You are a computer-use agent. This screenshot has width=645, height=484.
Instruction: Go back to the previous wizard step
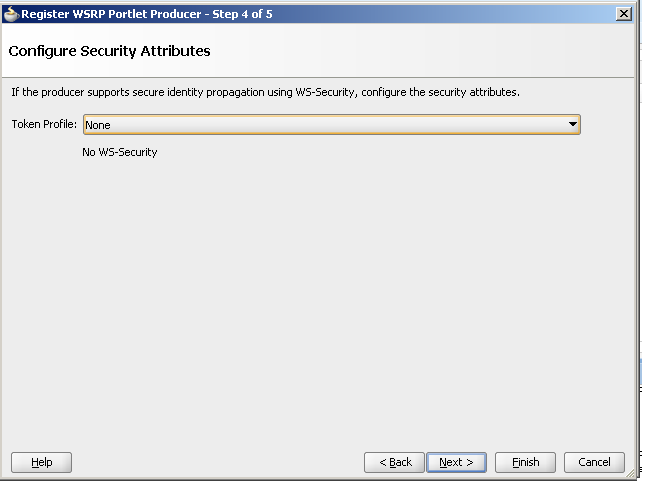(x=394, y=463)
